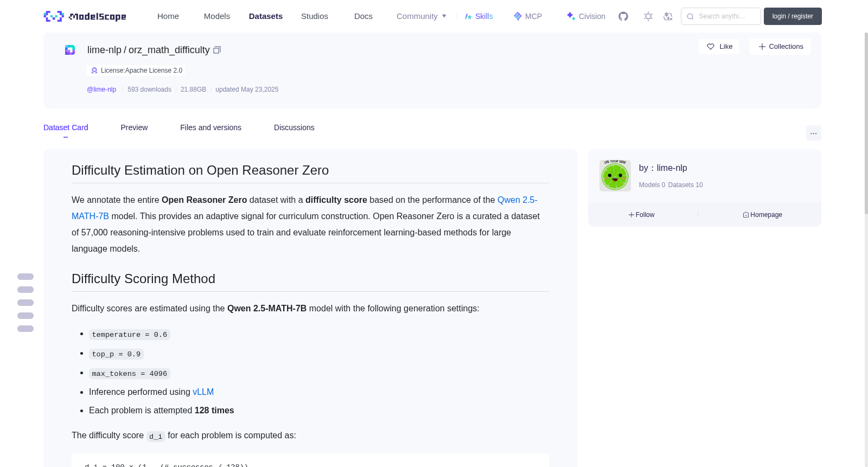Click the 'Models 0' count
Screen dimensions: 868x467
(x=652, y=185)
